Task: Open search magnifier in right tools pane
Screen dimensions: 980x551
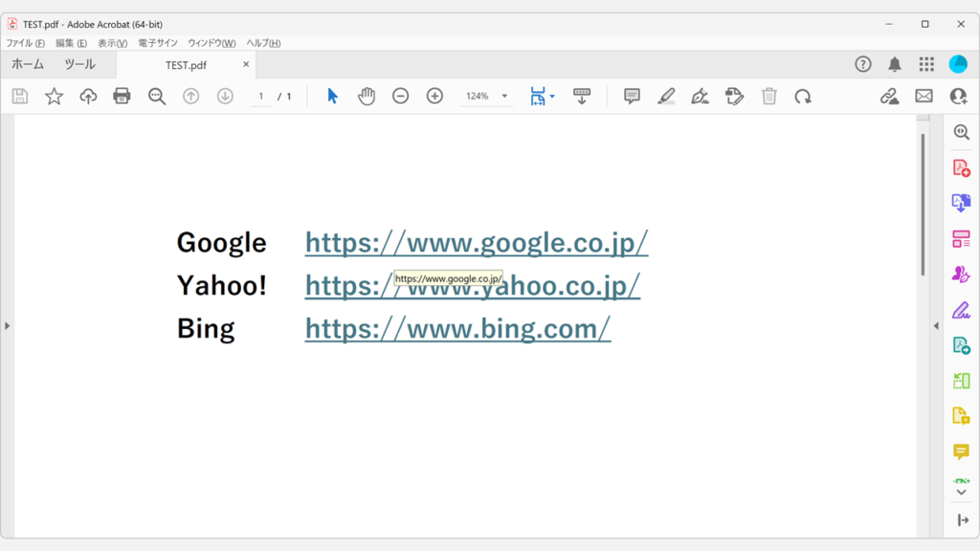Action: [x=961, y=132]
